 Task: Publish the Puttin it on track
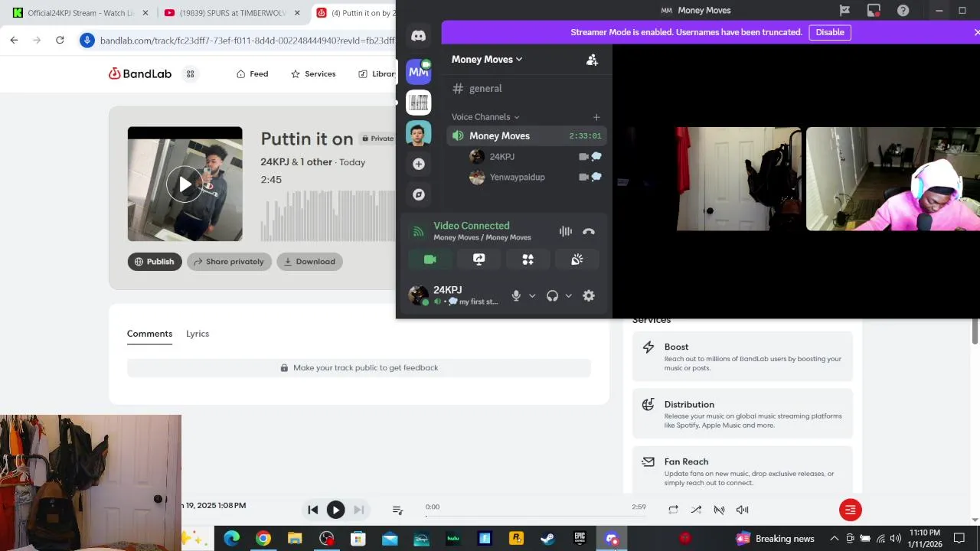click(x=155, y=262)
